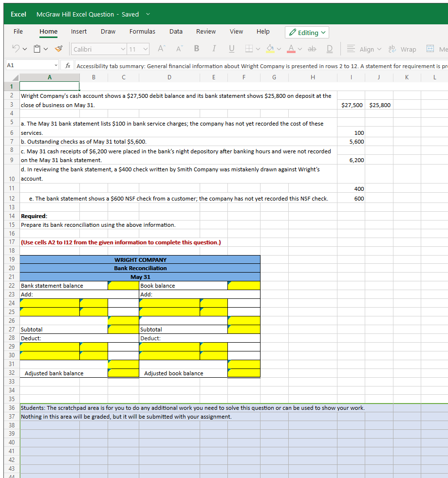Select the Italic formatting icon
Screen dimensions: 448x478
pos(214,49)
